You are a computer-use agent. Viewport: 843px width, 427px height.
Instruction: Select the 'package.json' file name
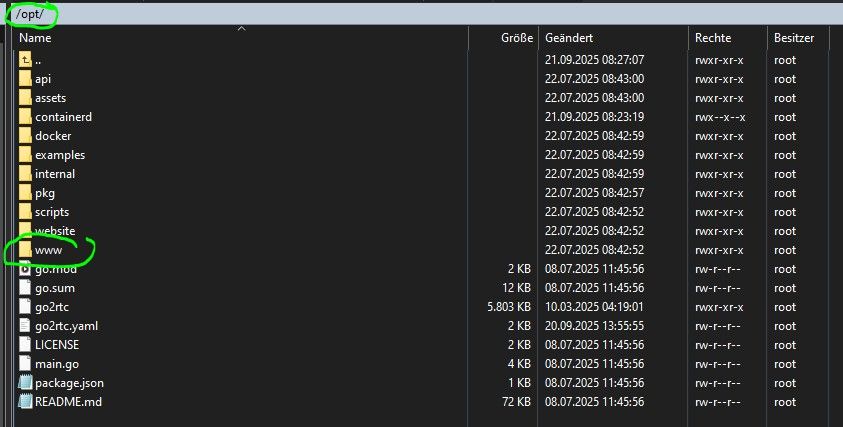coord(69,383)
